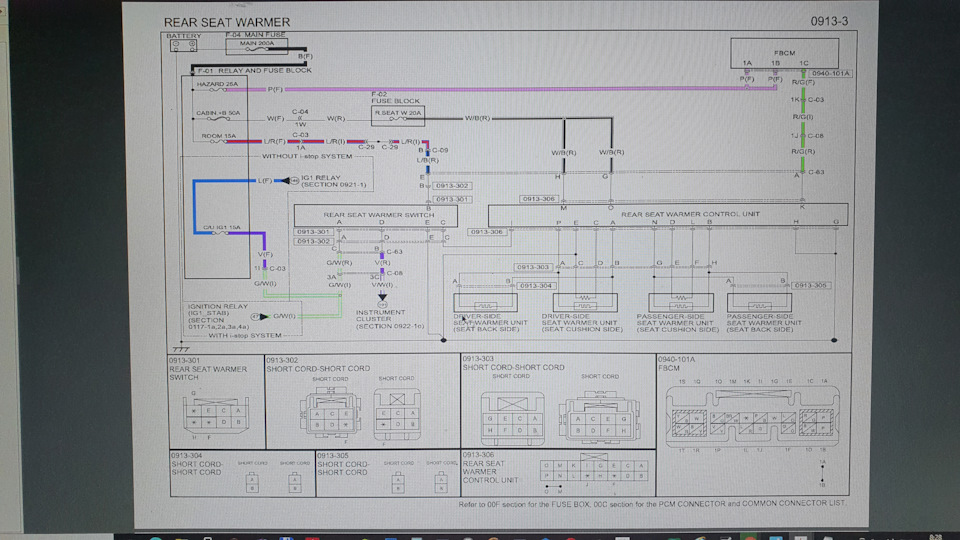This screenshot has width=960, height=540.
Task: Click the 'WITHOUT i-stop SYSTEM' label
Action: pyautogui.click(x=307, y=156)
